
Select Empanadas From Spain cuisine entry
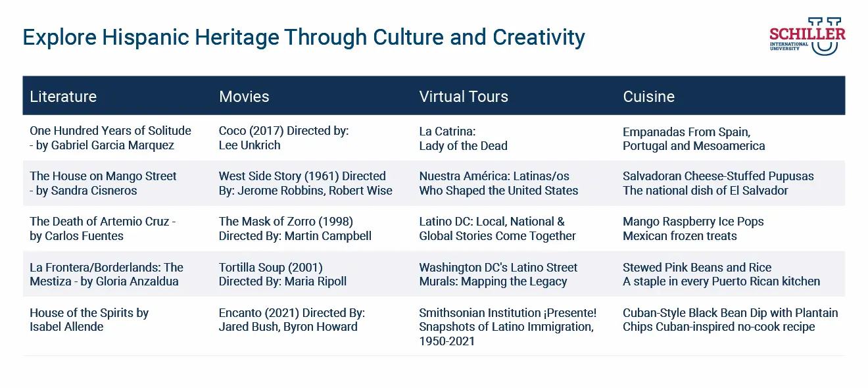692,139
